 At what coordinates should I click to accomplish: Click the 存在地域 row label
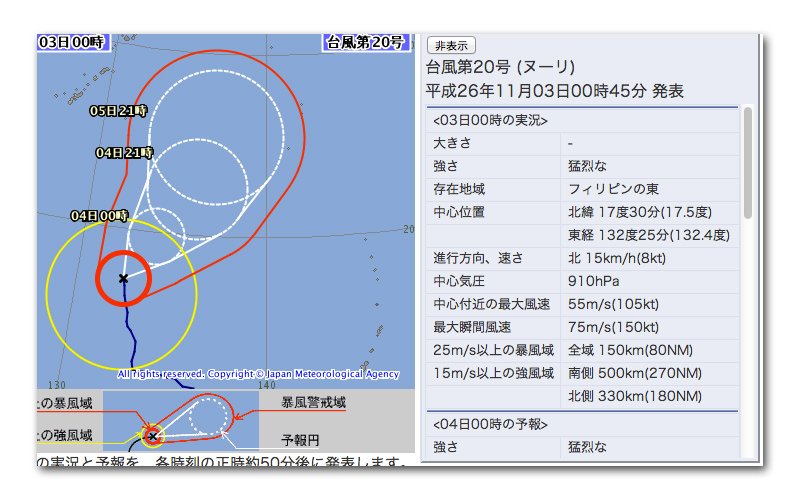459,189
